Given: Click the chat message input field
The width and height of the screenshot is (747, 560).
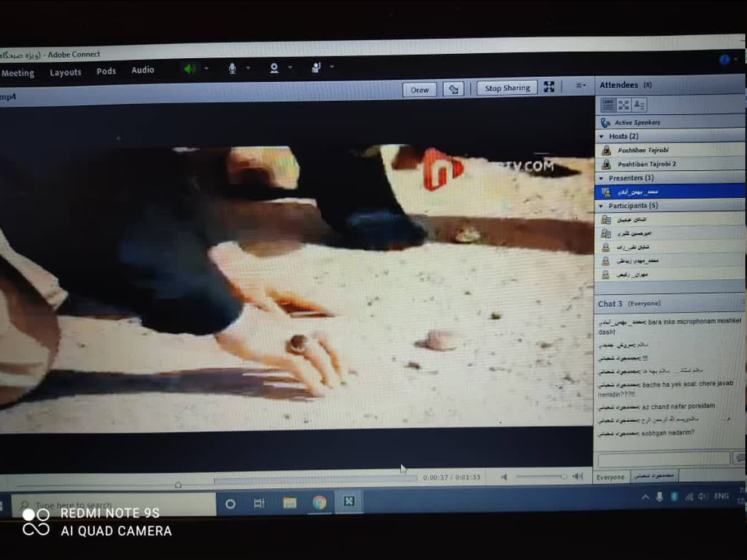Looking at the screenshot, I should [x=664, y=460].
